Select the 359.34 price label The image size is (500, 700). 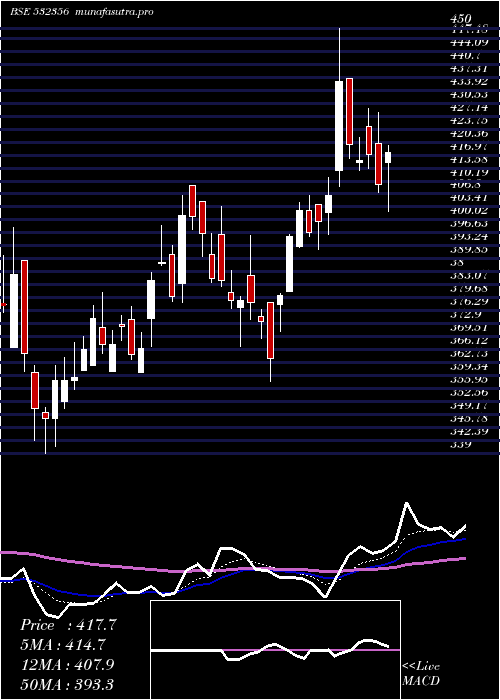pos(470,366)
